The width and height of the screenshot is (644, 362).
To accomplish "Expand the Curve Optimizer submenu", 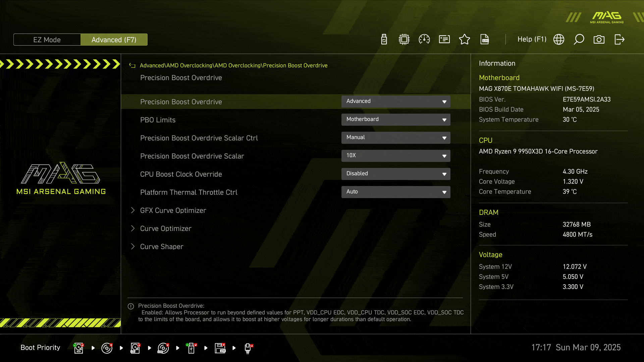I will [166, 229].
